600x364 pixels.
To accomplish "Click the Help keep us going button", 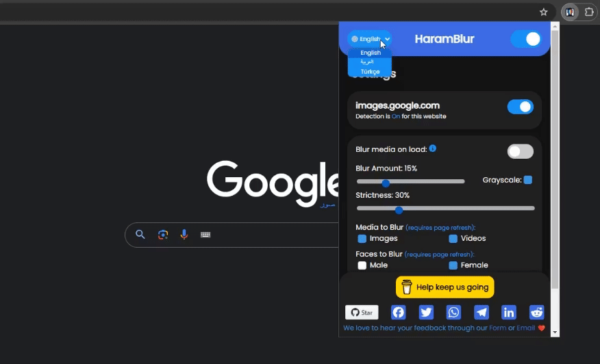I will (x=445, y=287).
